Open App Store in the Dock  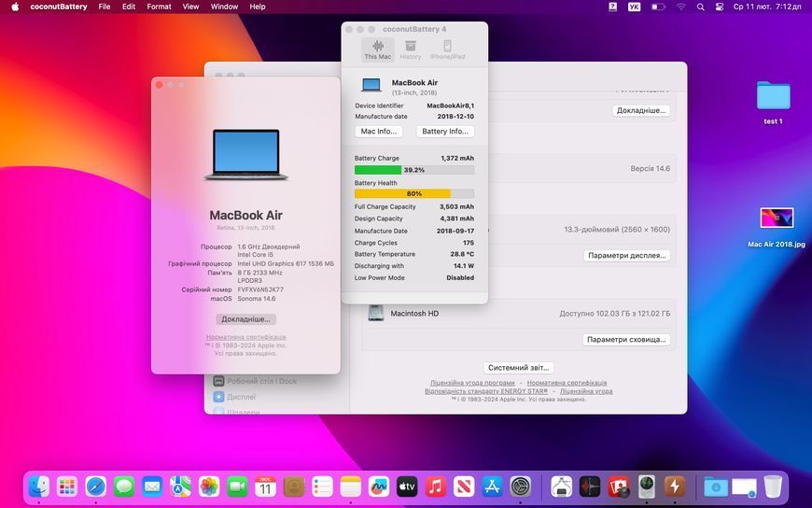coord(492,487)
